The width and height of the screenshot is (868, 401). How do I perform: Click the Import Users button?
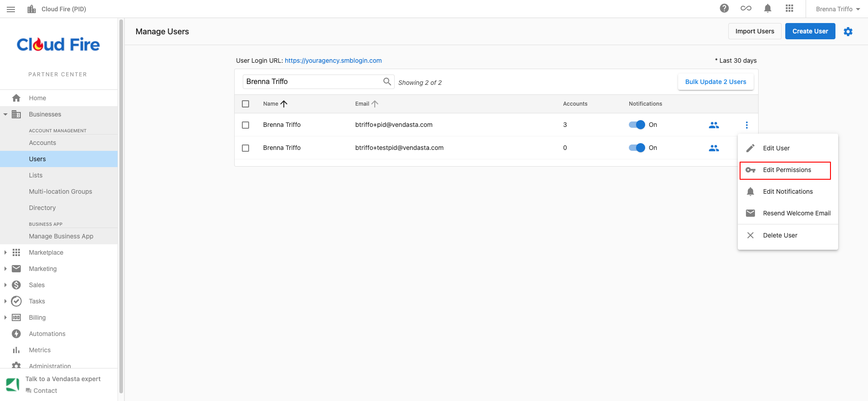tap(755, 31)
